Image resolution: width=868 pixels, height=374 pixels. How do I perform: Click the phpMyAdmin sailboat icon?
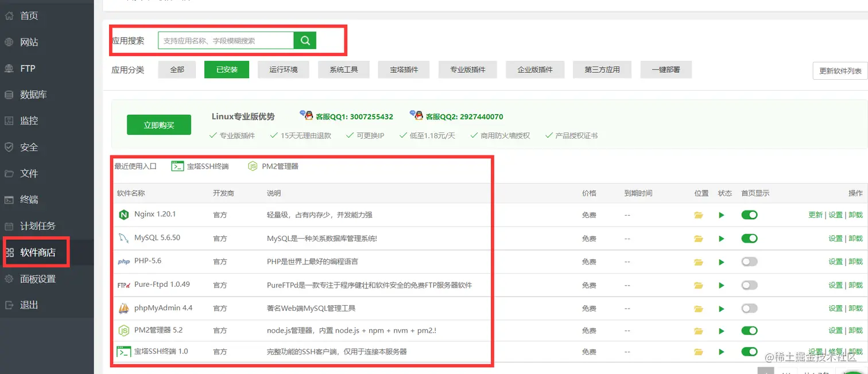coord(123,309)
